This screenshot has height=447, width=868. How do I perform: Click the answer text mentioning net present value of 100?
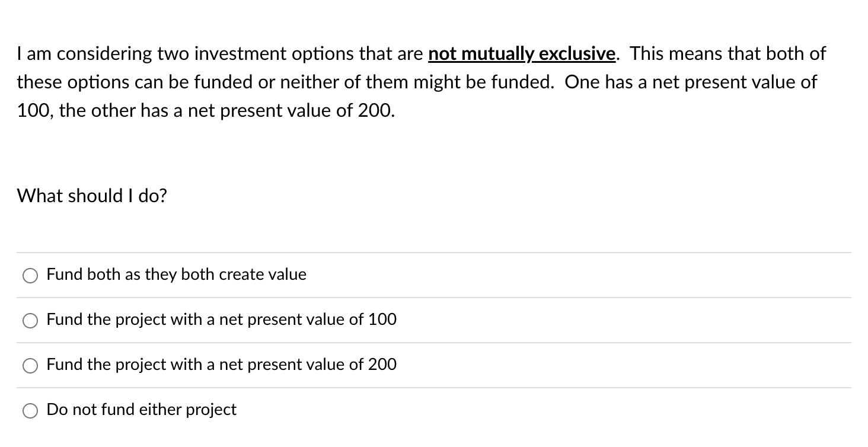click(222, 320)
